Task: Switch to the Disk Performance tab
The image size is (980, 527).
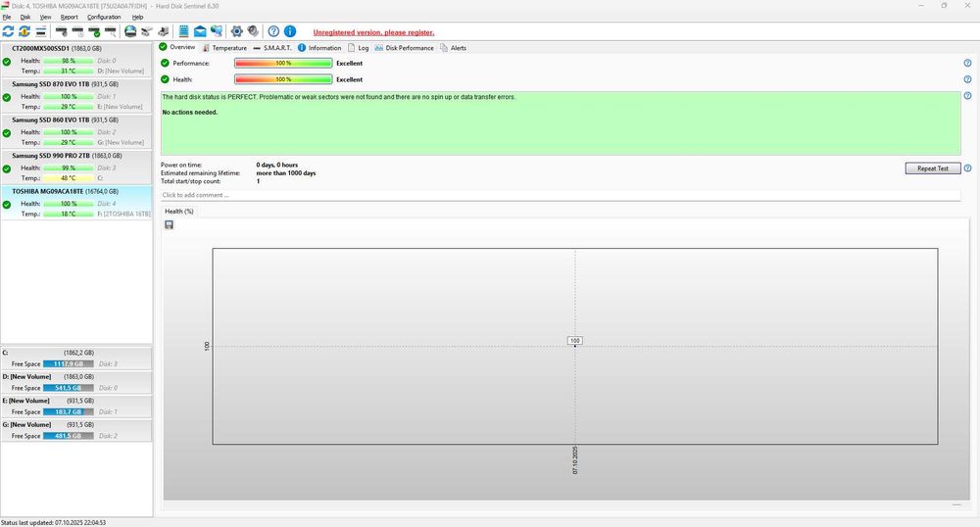Action: (x=404, y=47)
